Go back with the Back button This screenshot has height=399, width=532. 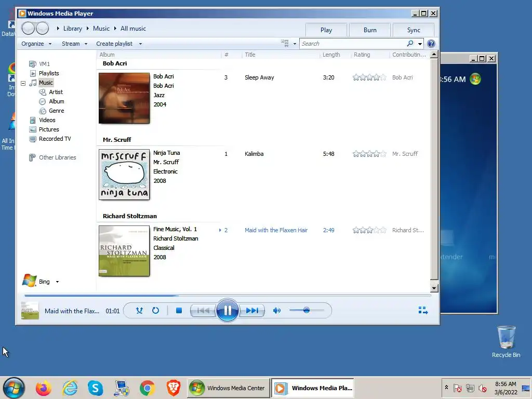(x=29, y=29)
